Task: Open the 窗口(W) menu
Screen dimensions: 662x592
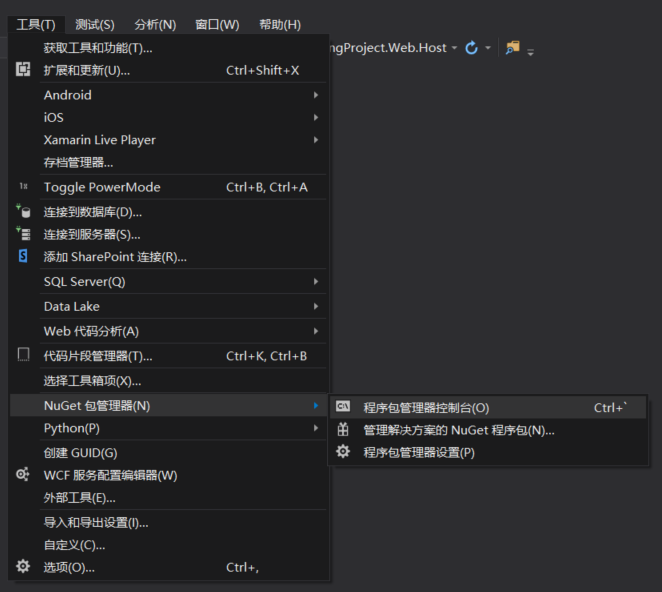Action: pyautogui.click(x=217, y=25)
